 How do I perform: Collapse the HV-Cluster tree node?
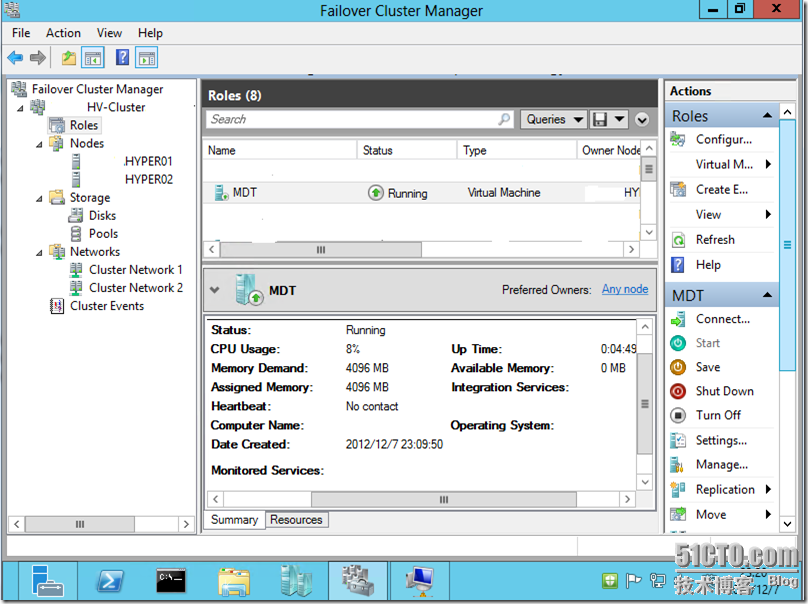point(20,108)
